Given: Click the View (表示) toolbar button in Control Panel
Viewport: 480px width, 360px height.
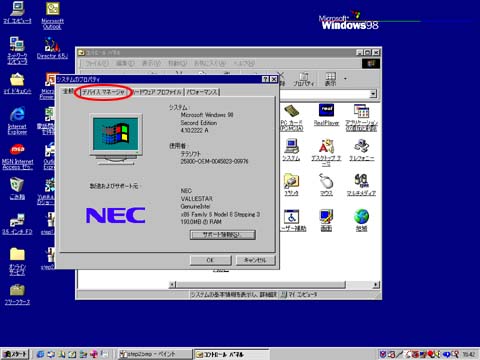Looking at the screenshot, I should point(330,79).
